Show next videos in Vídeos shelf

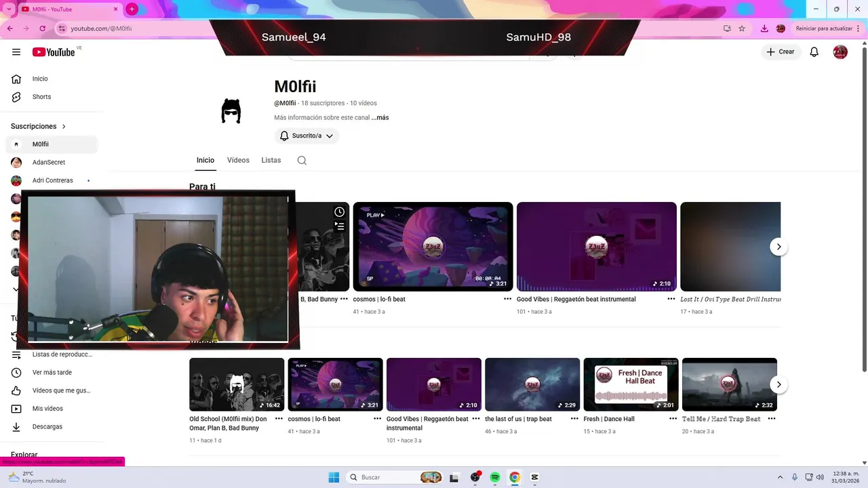click(778, 384)
